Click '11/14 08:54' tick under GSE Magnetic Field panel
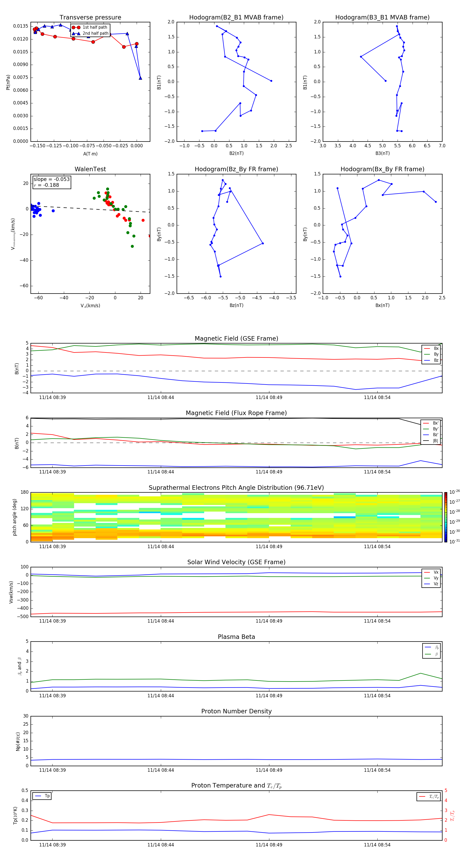 pyautogui.click(x=377, y=398)
